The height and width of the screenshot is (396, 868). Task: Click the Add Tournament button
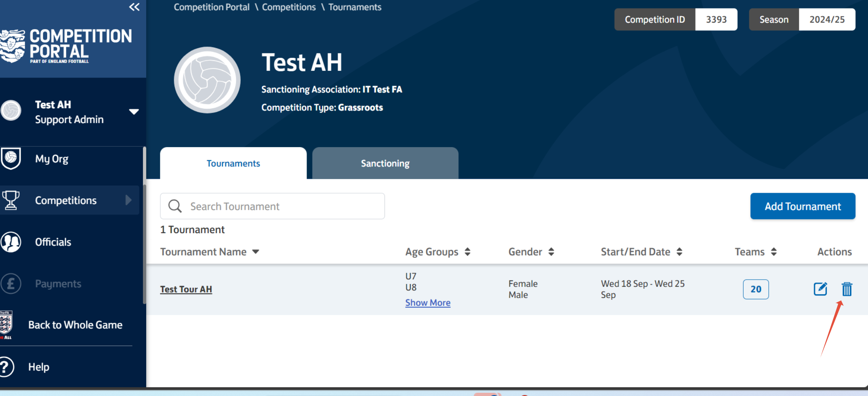point(803,206)
